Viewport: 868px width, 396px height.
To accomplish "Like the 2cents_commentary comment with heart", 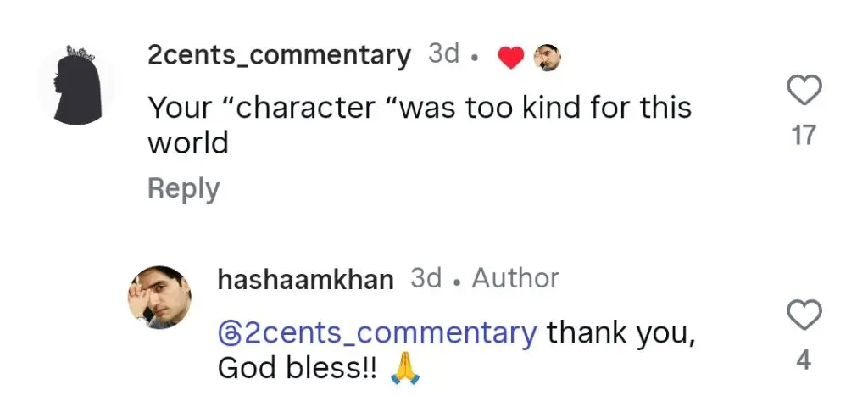I will coord(804,91).
